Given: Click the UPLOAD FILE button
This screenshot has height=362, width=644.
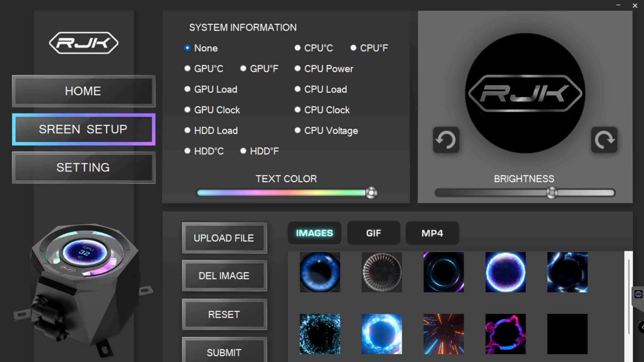Looking at the screenshot, I should point(224,238).
